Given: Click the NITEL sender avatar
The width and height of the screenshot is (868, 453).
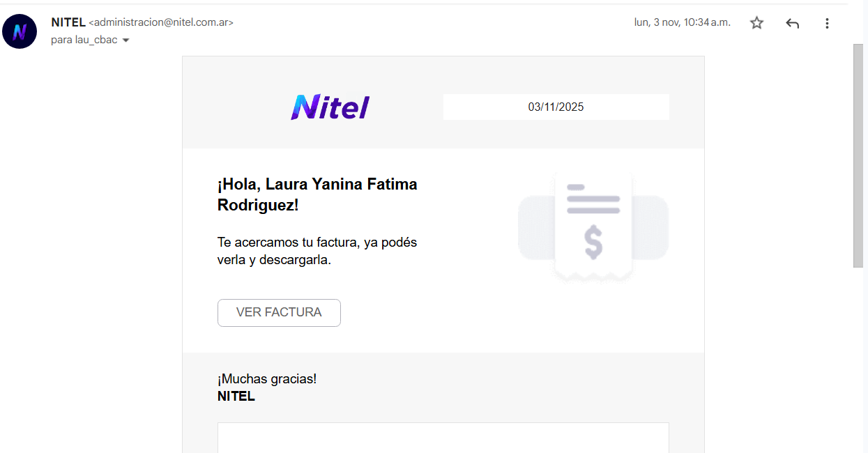Looking at the screenshot, I should [x=20, y=31].
